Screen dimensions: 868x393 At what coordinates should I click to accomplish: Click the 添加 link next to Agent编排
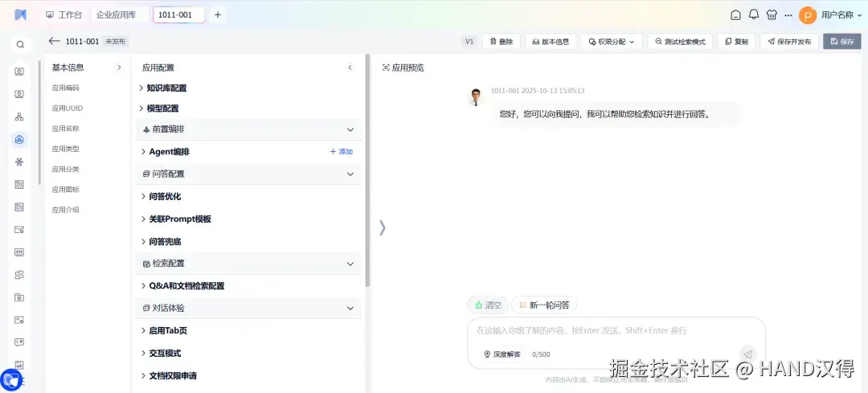pos(342,152)
